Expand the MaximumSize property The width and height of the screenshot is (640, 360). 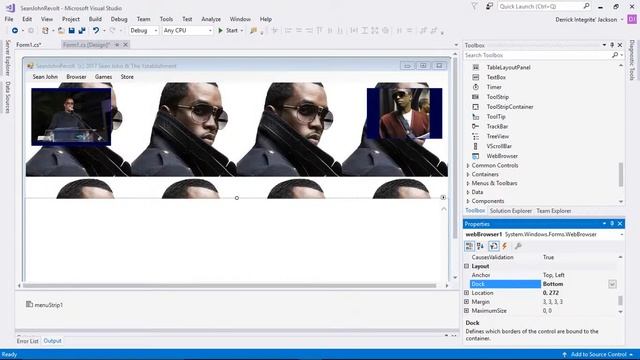pyautogui.click(x=467, y=311)
